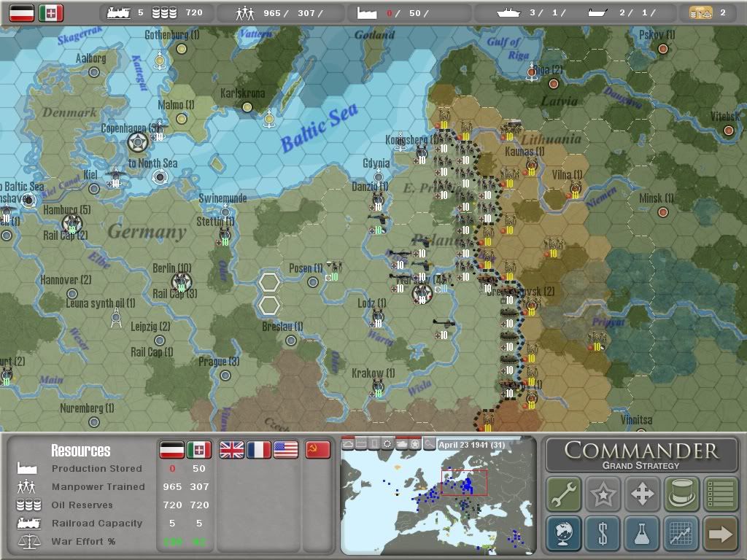747x560 pixels.
Task: Click the Pskov city marker
Action: coord(662,49)
